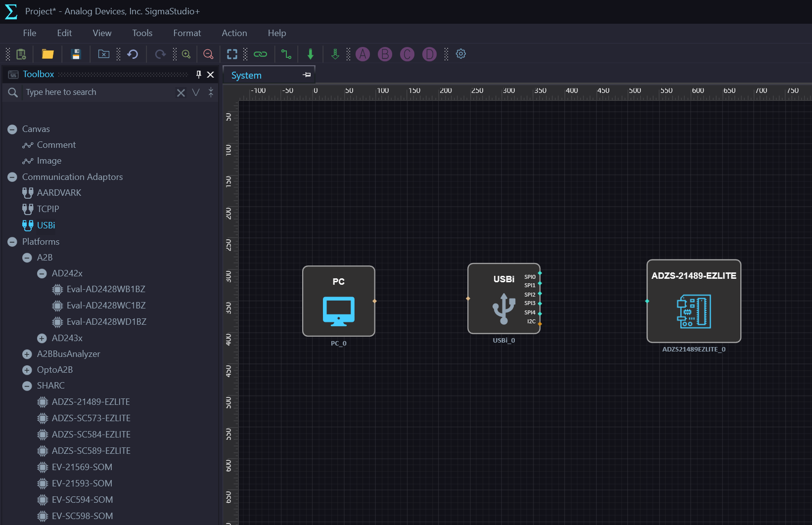Select the Image toolbox item
Image resolution: width=812 pixels, height=525 pixels.
point(49,161)
